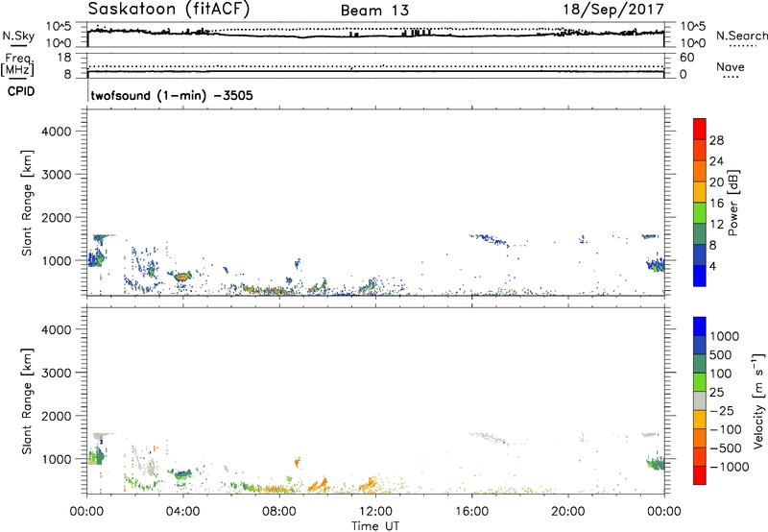Click the 'Power [dB]' colorbar label
This screenshot has width=768, height=532.
(x=732, y=203)
